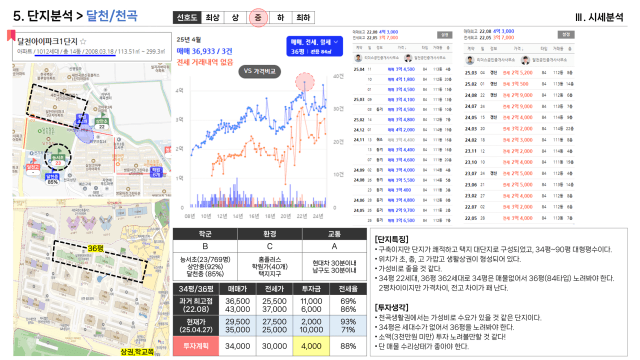Click the yellow 4,000 investment cell
Viewport: 640px width, 360px height.
(x=311, y=346)
